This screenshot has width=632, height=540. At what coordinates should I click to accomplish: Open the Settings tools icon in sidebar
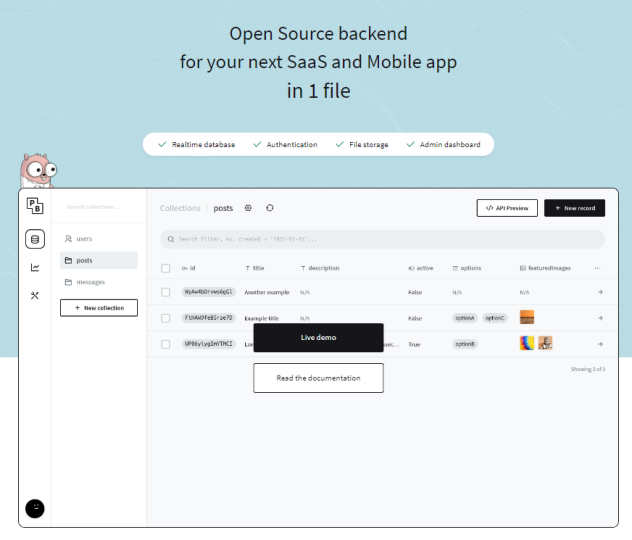35,295
